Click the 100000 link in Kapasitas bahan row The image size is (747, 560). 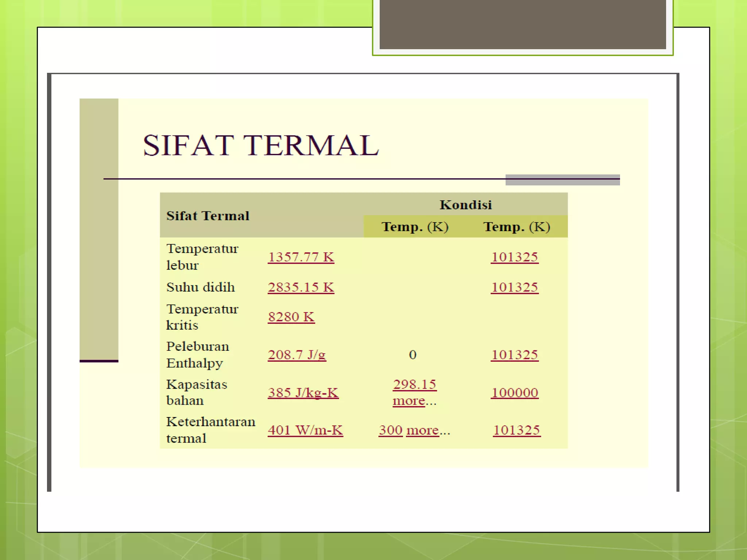click(x=515, y=393)
